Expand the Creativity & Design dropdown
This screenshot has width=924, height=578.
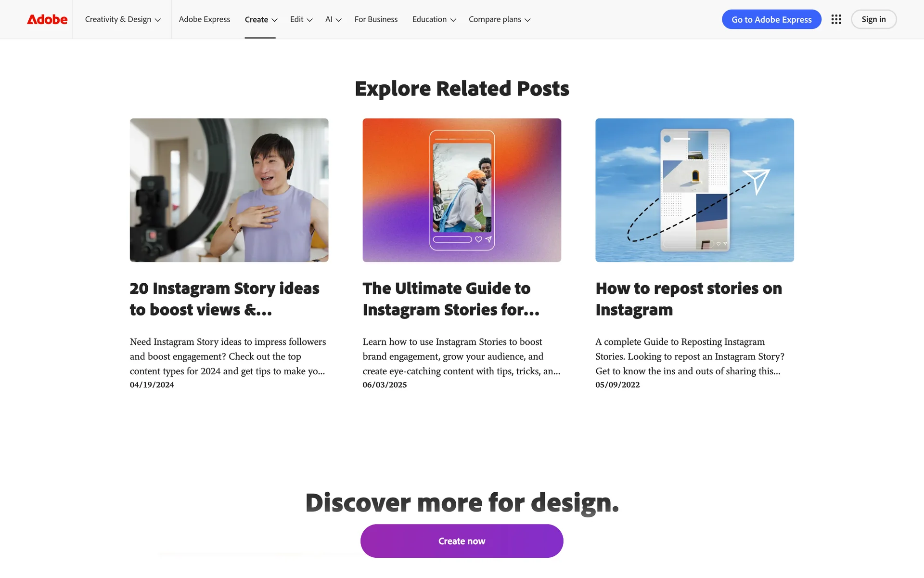tap(123, 19)
